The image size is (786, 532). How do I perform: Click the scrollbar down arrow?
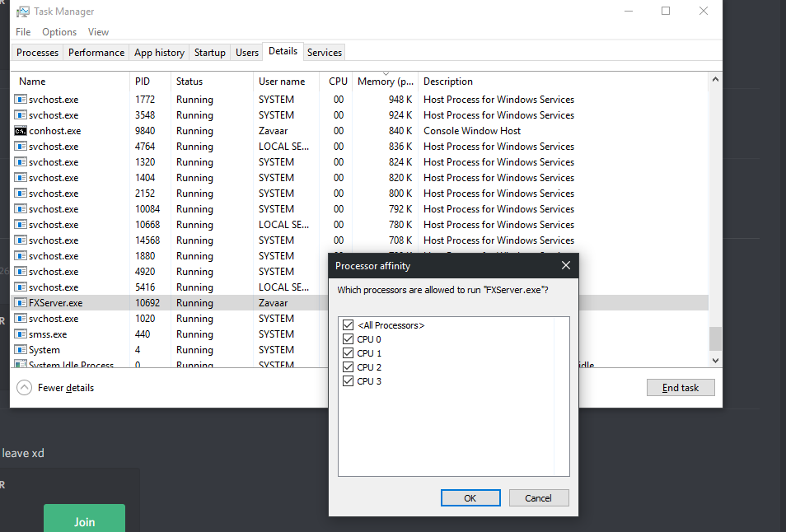point(715,360)
